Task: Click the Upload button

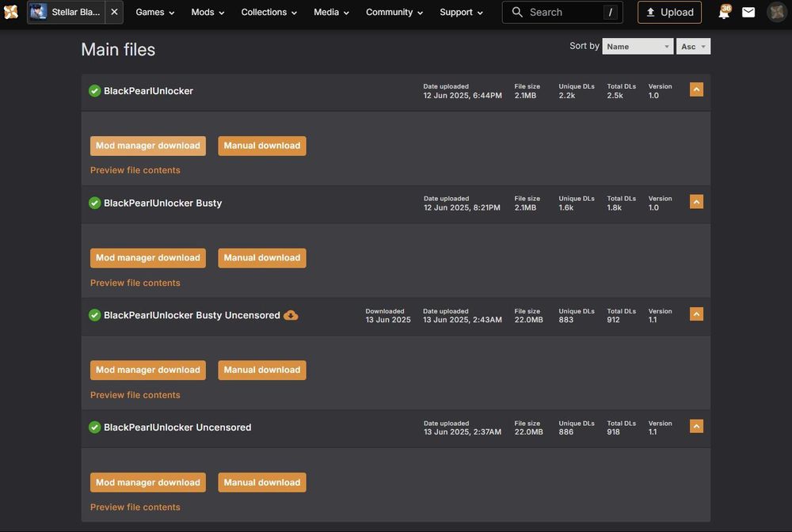Action: 669,13
